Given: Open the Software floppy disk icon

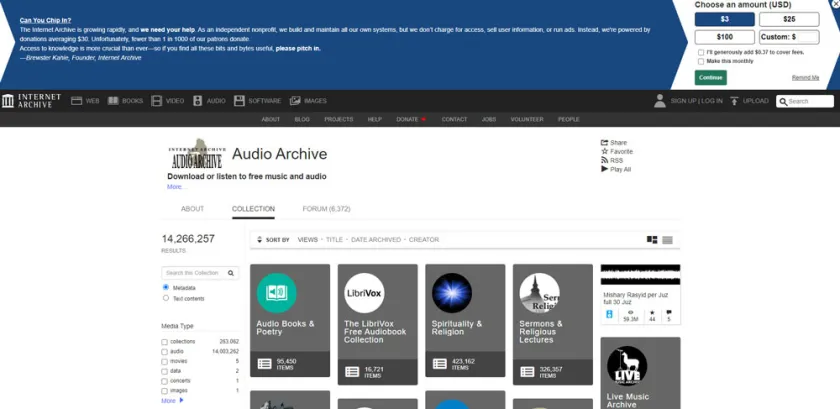Looking at the screenshot, I should pos(240,101).
